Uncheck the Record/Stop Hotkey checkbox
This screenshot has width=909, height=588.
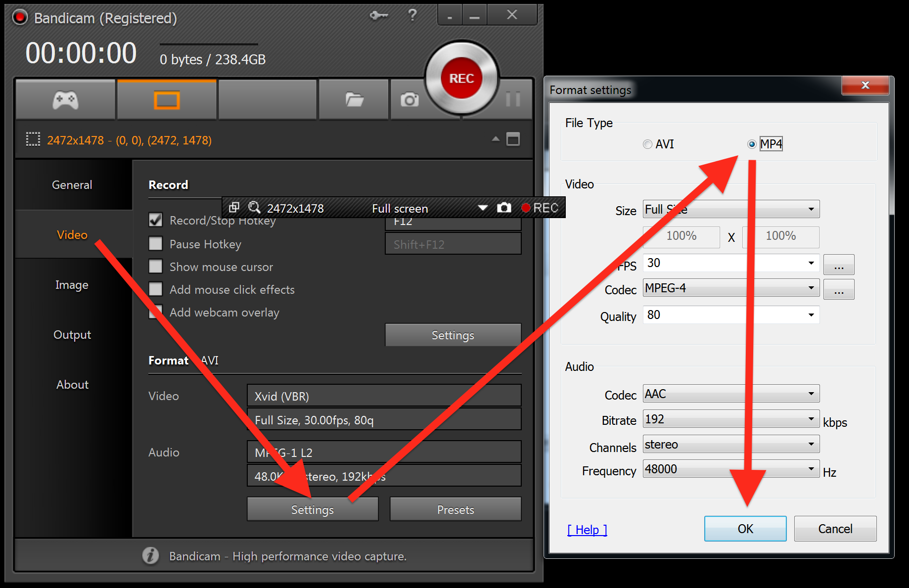pyautogui.click(x=156, y=220)
